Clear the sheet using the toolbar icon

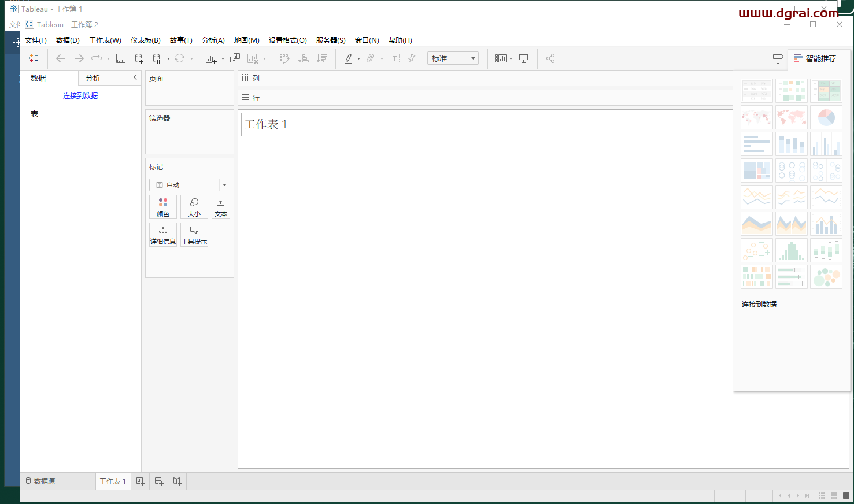(x=253, y=58)
